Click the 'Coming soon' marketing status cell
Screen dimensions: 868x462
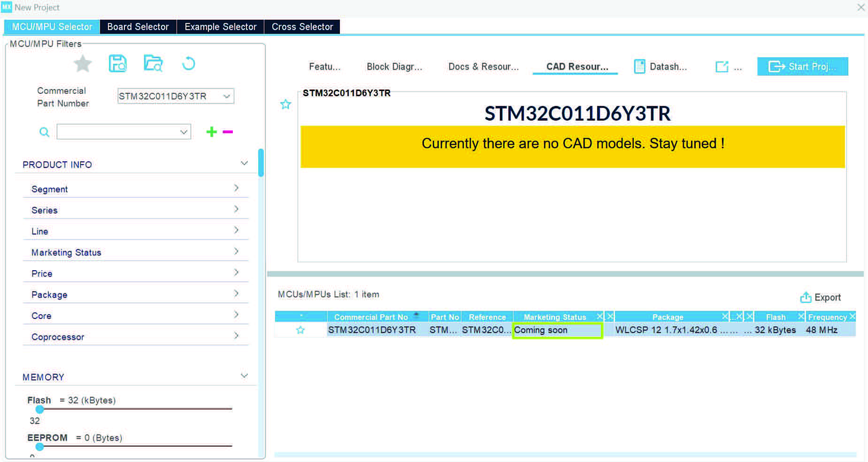click(557, 330)
